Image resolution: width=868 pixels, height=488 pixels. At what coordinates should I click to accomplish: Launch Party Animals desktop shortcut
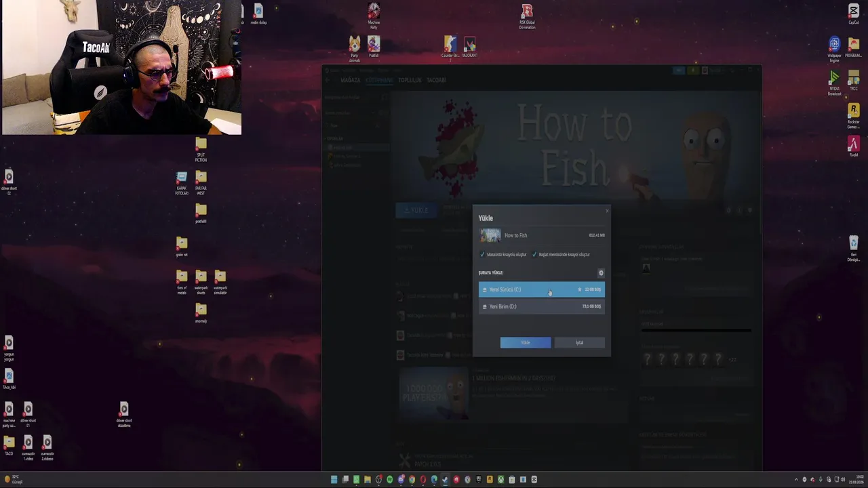pyautogui.click(x=354, y=49)
